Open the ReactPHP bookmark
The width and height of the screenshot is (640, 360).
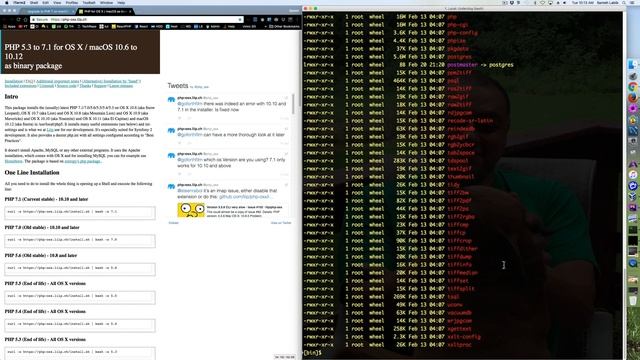(122, 27)
